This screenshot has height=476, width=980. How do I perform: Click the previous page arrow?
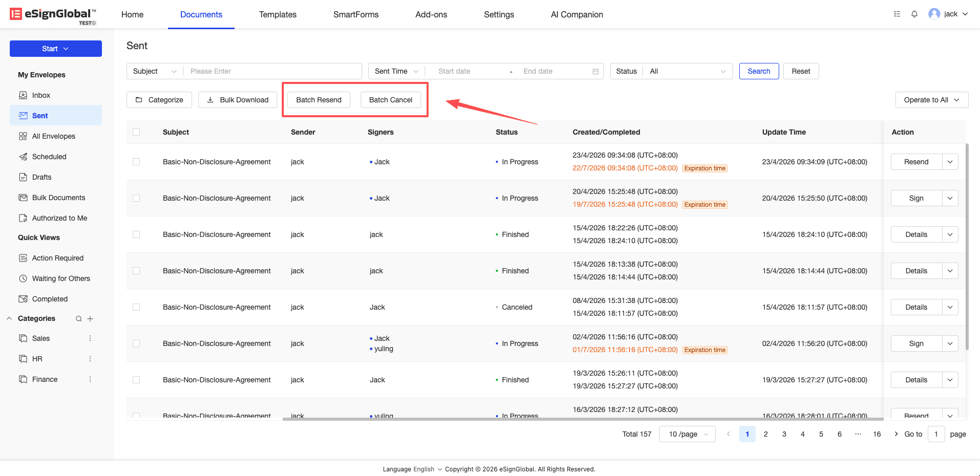(728, 434)
